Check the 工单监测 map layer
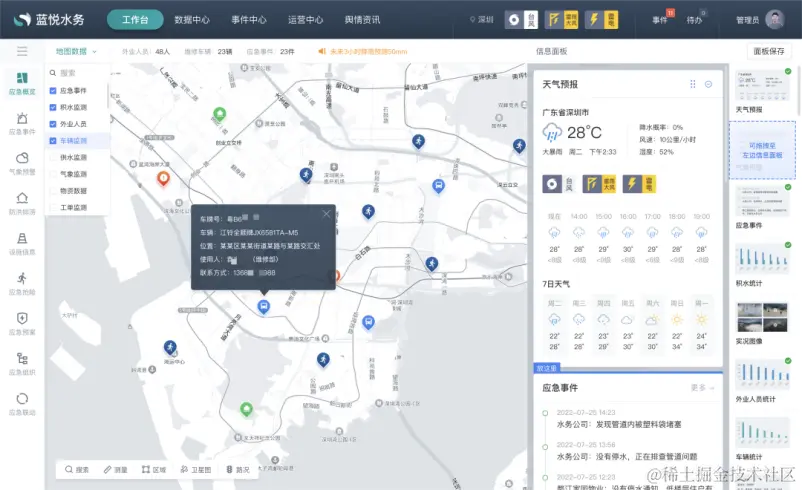Viewport: 802px width, 490px height. (53, 208)
